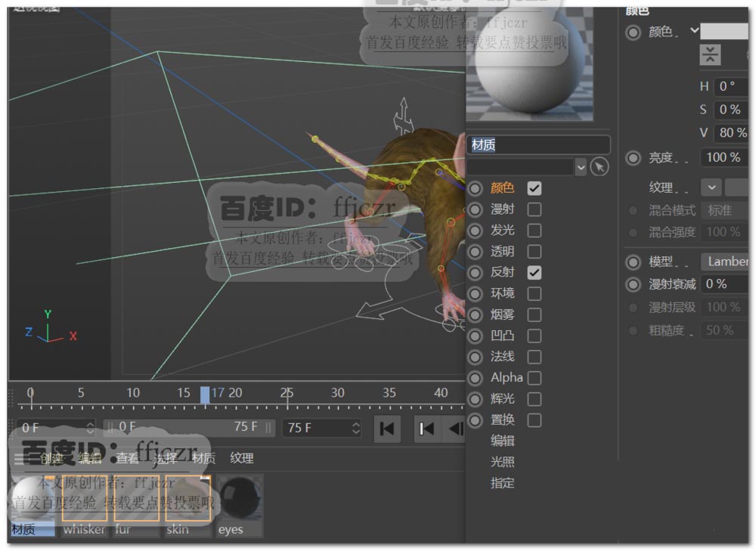Screen dimensions: 756x551
Task: Uncheck the 颜色 channel checkbox
Action: click(534, 188)
